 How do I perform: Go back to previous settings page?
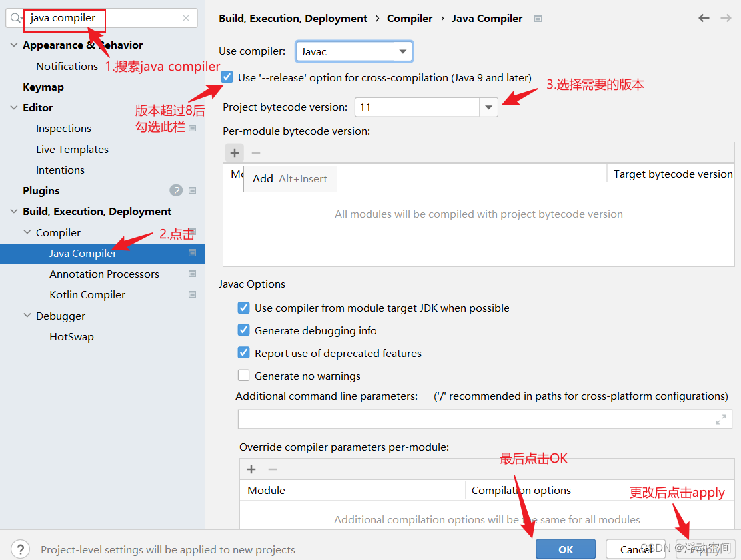coord(704,18)
